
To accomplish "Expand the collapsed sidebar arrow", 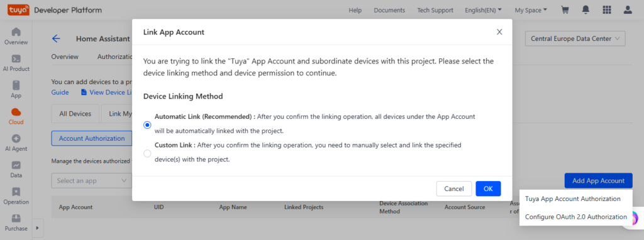I will point(37,228).
